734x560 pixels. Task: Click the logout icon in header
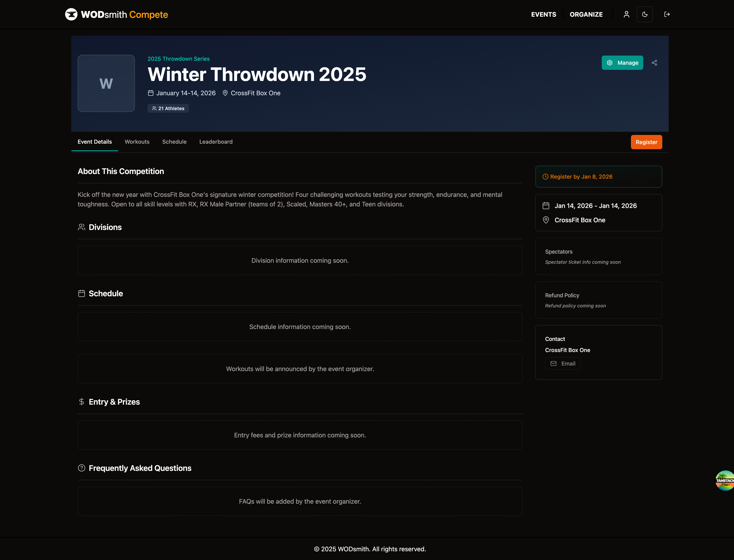point(667,14)
